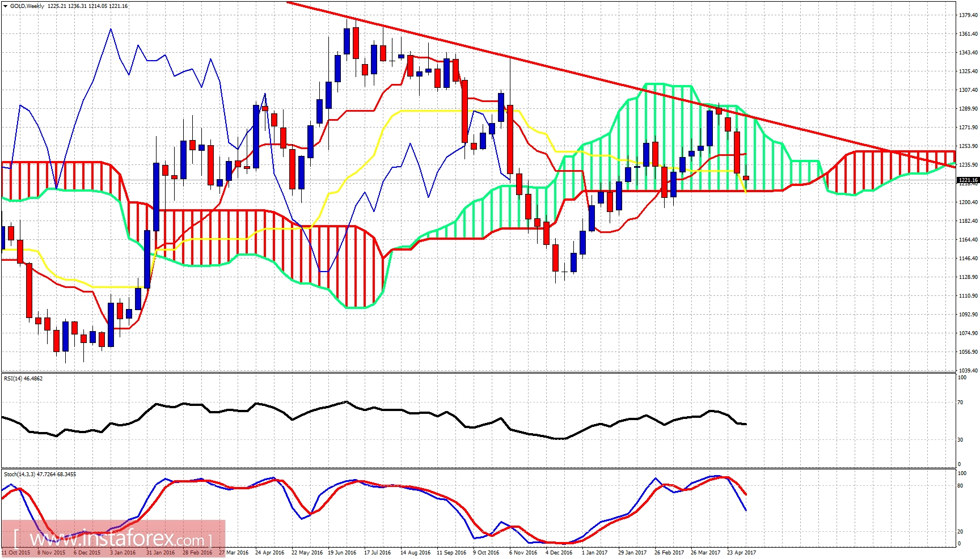Click the Stochastic scale's 80 level label
The width and height of the screenshot is (980, 559).
point(960,486)
